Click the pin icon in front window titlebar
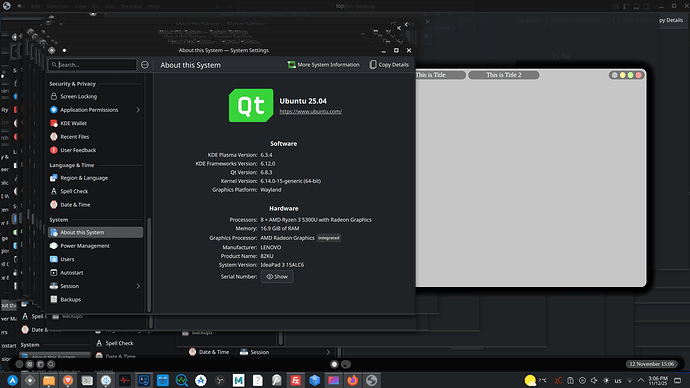 64,51
